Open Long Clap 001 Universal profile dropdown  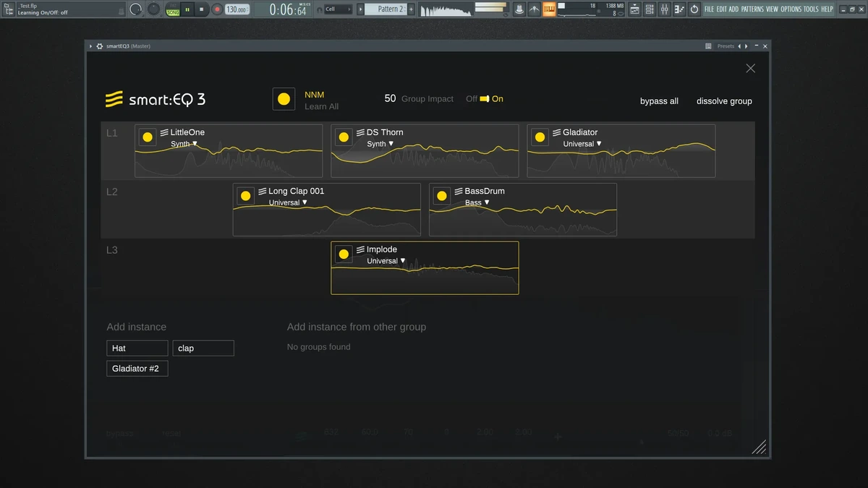tap(288, 202)
